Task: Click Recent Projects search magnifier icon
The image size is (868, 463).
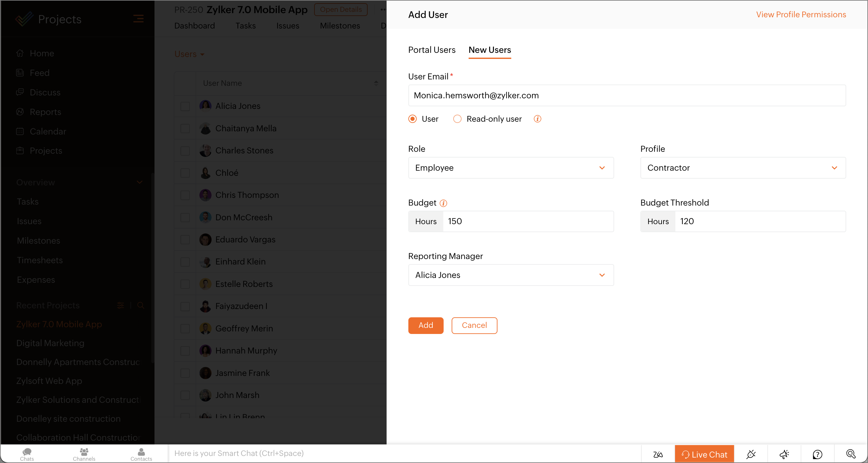Action: (x=141, y=305)
